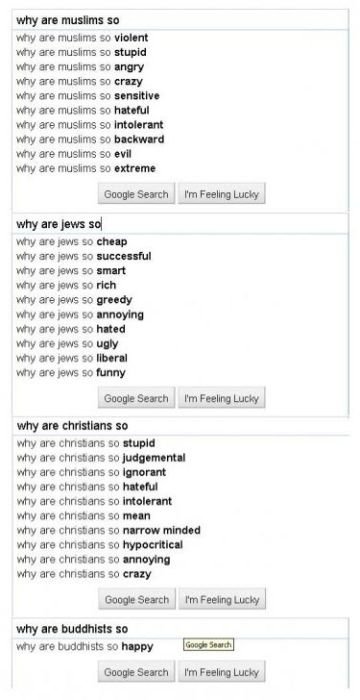Click Google Search button under buddhists query
Viewport: 360px width, 700px height.
[x=136, y=672]
